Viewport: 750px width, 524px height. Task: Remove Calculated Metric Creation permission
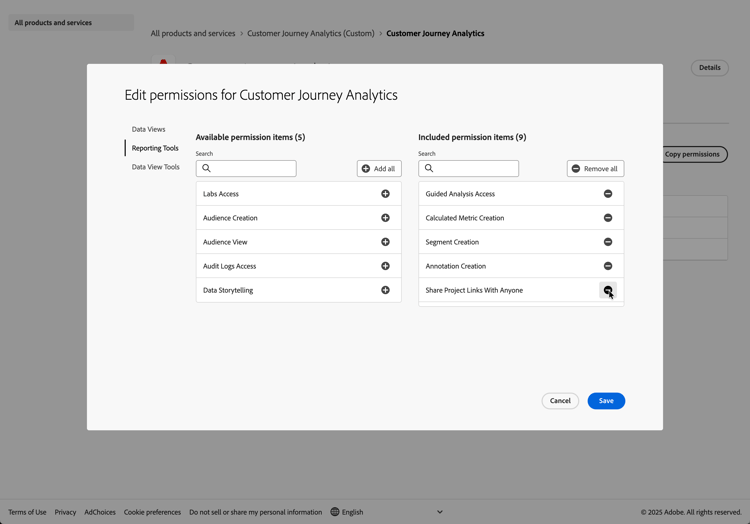point(608,218)
